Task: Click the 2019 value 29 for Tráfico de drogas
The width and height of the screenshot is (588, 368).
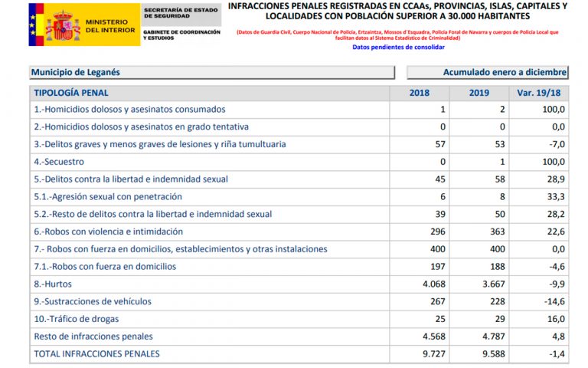Action: [500, 319]
